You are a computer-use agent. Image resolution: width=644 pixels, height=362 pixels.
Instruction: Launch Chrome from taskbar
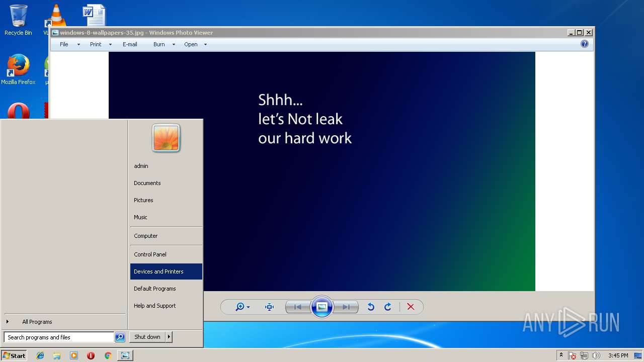click(x=108, y=355)
